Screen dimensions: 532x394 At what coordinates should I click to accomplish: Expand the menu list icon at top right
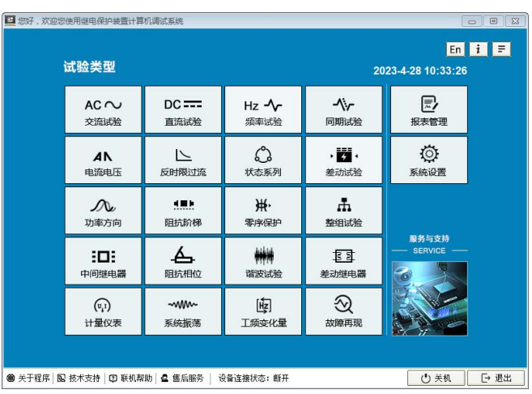click(x=502, y=49)
